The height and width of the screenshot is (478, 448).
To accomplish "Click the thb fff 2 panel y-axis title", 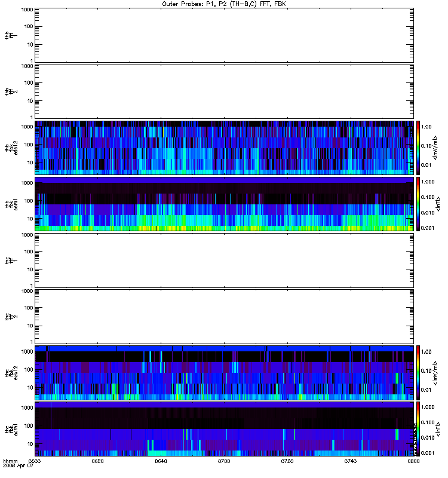I will point(11,91).
